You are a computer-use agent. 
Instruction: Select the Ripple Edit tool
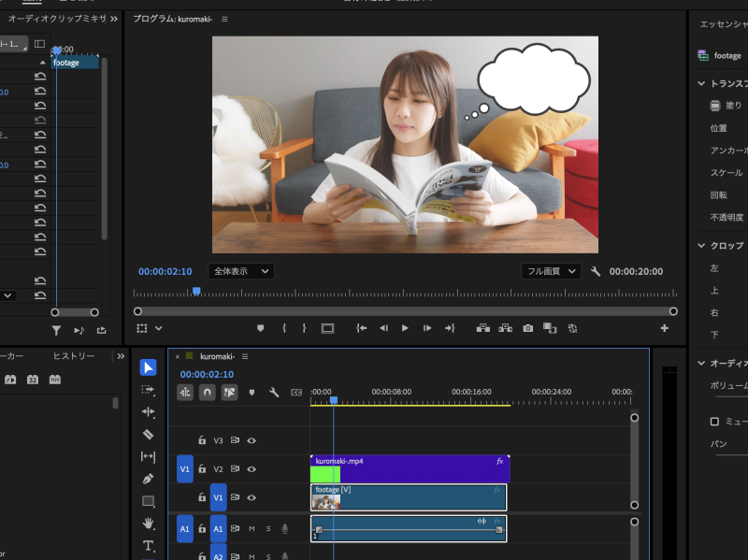pos(148,412)
